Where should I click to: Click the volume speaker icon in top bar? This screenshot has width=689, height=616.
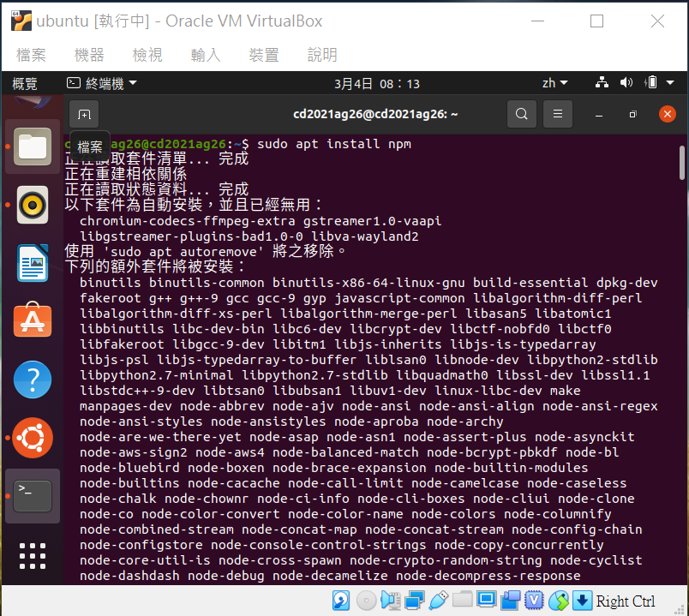(626, 82)
